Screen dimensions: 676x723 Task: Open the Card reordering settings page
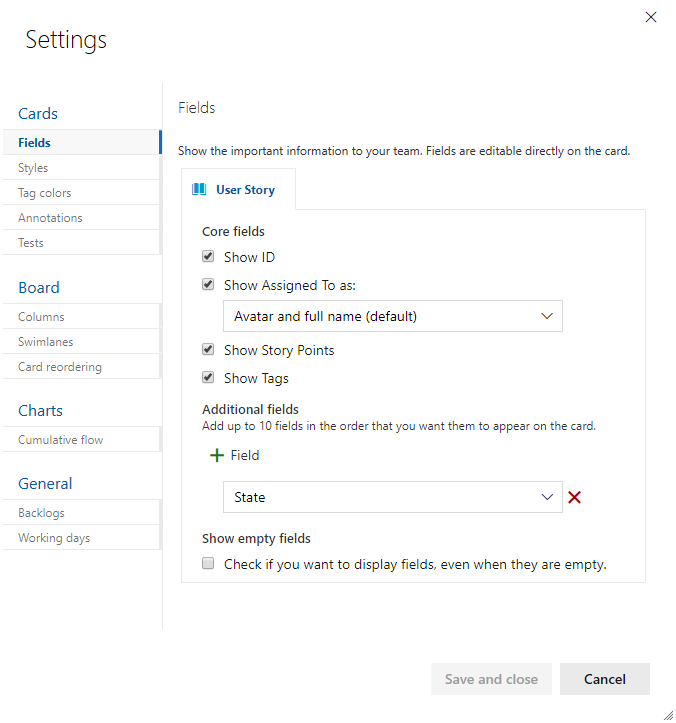(82, 366)
